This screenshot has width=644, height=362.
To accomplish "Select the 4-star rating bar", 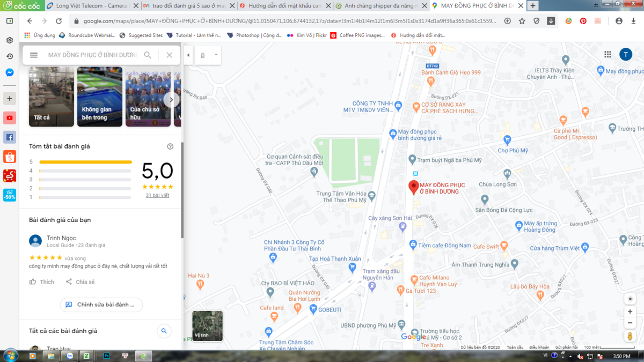I will pyautogui.click(x=85, y=171).
